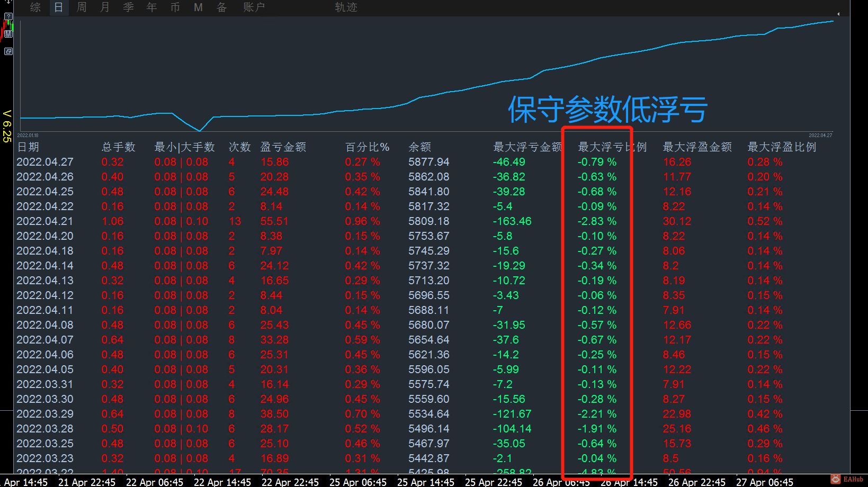Select the 轨迹 trajectory menu item

pos(345,7)
